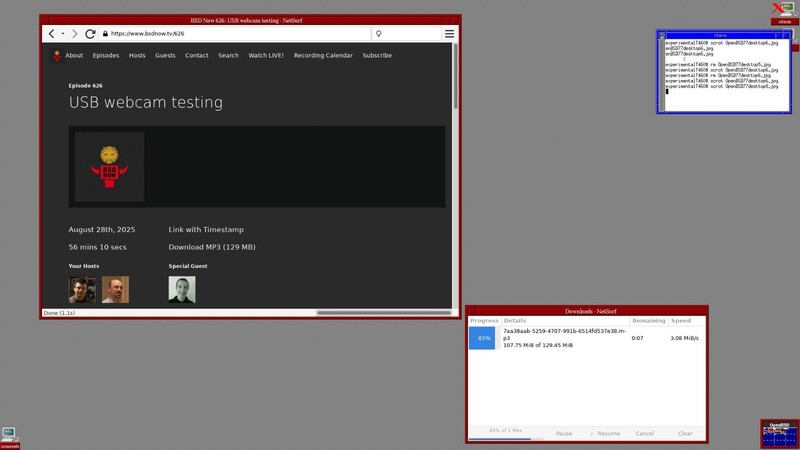The image size is (800, 450).
Task: Click the special guest's photo
Action: (182, 289)
